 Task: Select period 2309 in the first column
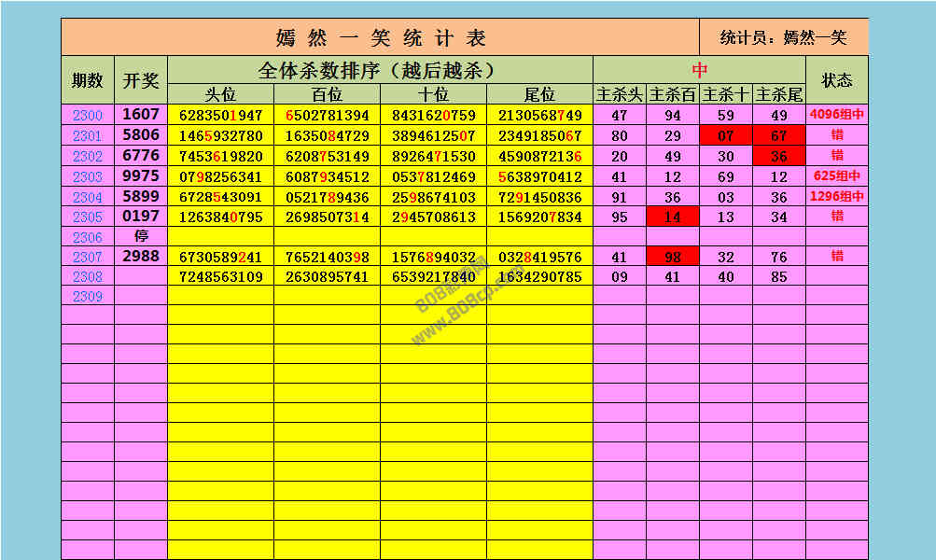click(x=88, y=297)
